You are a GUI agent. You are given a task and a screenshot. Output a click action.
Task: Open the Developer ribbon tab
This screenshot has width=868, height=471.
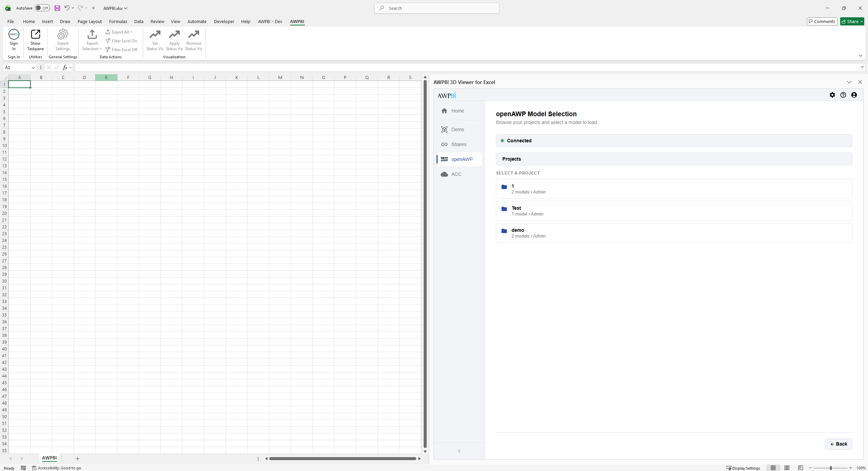click(x=224, y=21)
